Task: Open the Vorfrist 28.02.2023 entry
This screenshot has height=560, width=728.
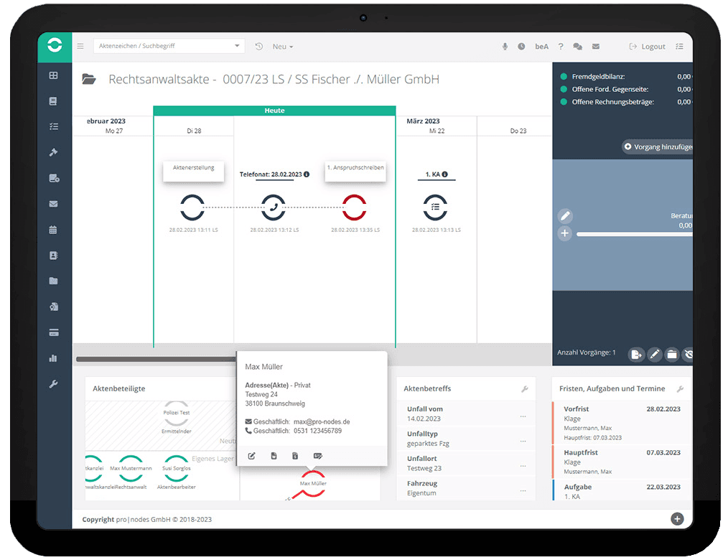Action: pos(622,423)
